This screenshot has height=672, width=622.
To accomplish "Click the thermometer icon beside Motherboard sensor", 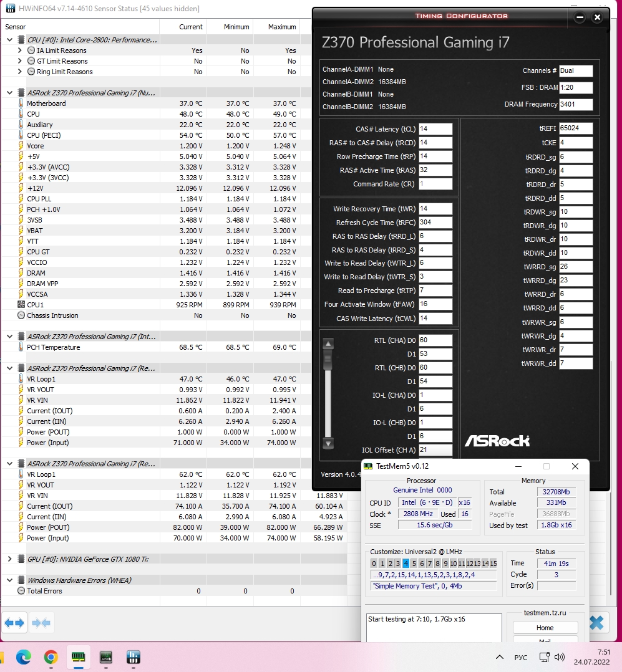I will (21, 103).
